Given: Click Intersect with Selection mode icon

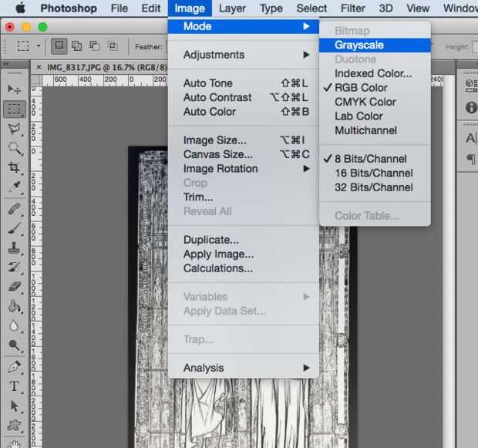Looking at the screenshot, I should coord(113,46).
